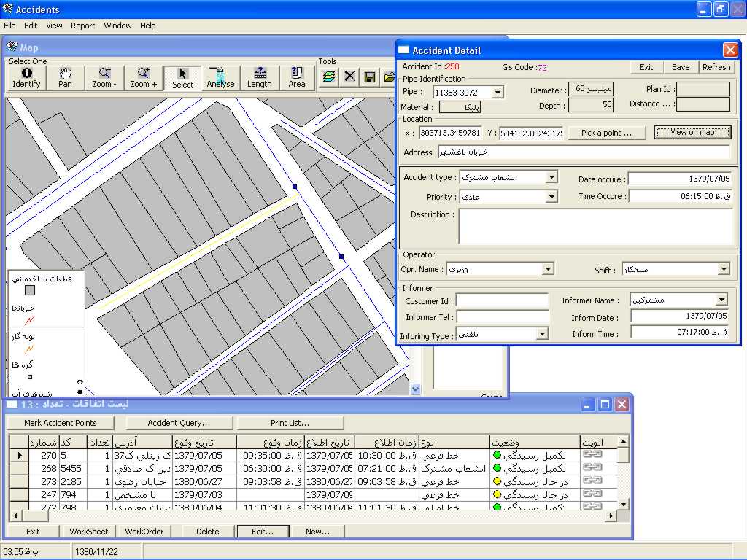Viewport: 747px width, 560px height.
Task: Click the Informer Tel field
Action: [x=503, y=317]
